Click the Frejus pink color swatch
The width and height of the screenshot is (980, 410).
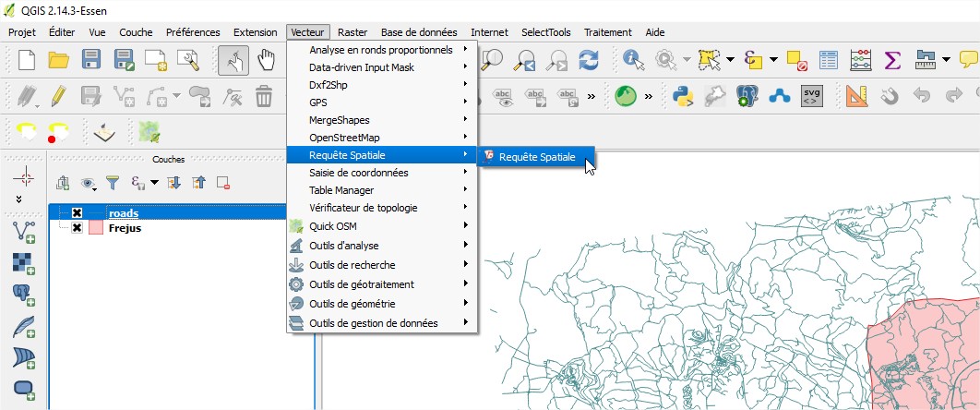coord(96,228)
